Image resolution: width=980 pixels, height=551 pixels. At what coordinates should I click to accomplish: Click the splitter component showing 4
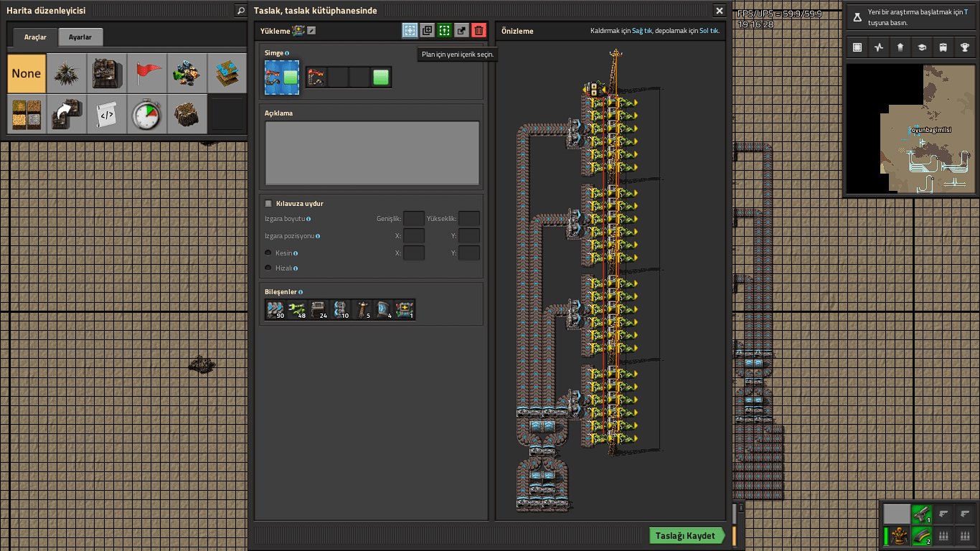(x=383, y=310)
